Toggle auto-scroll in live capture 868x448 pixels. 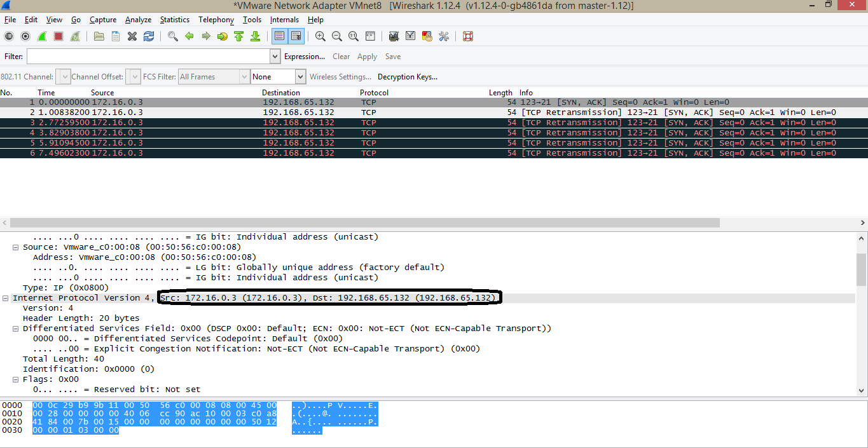tap(296, 36)
